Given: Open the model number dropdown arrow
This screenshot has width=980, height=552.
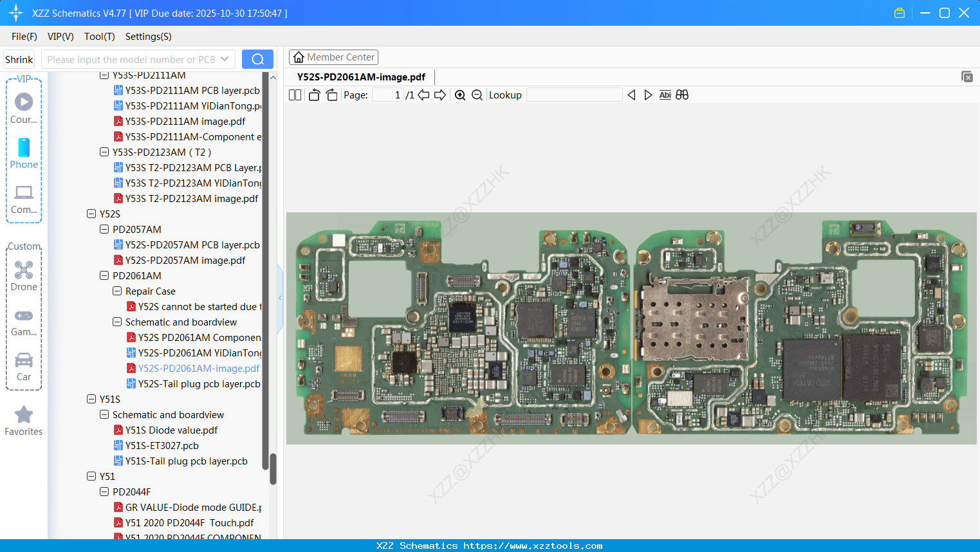Looking at the screenshot, I should [225, 59].
